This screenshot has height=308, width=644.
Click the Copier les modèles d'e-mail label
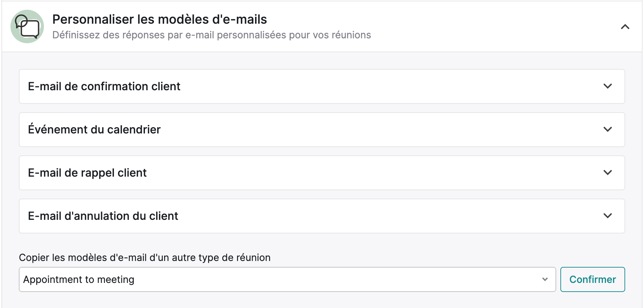coord(145,257)
